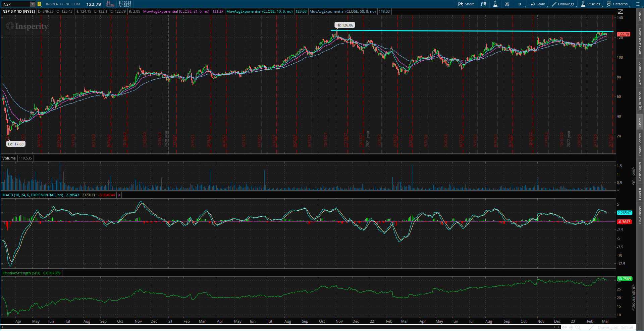Open chart settings gear icon

pos(507,4)
